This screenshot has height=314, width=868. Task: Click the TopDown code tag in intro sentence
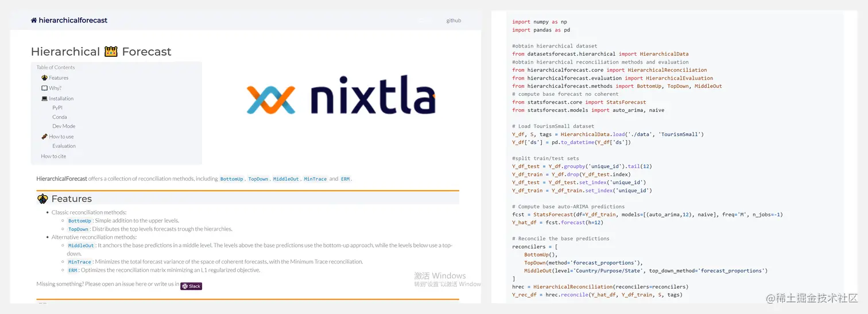[x=258, y=179]
